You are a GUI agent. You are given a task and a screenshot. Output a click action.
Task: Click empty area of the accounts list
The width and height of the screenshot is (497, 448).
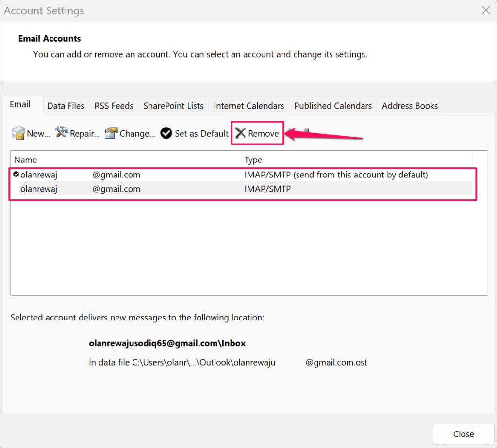(243, 247)
